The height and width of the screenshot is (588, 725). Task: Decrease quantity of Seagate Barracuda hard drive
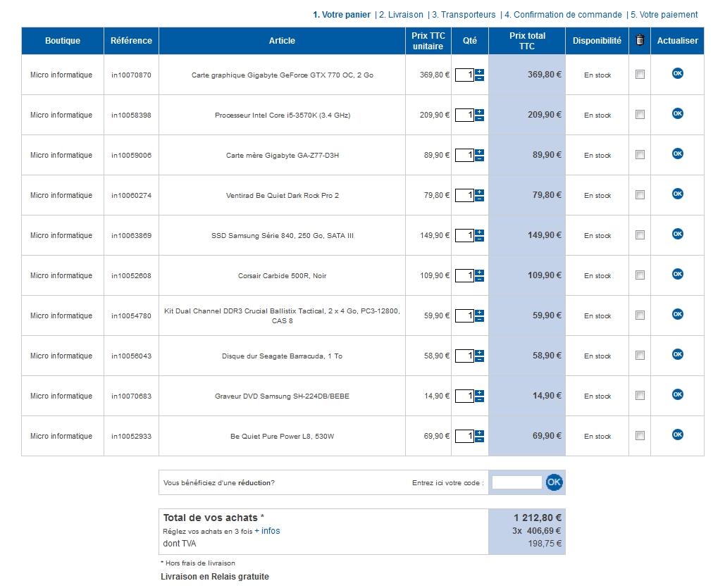pyautogui.click(x=480, y=359)
